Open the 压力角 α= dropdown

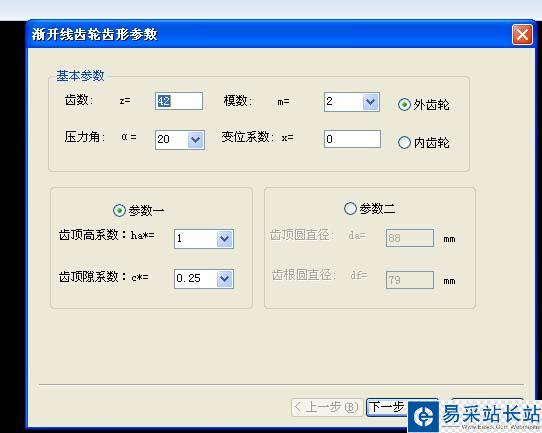click(196, 140)
